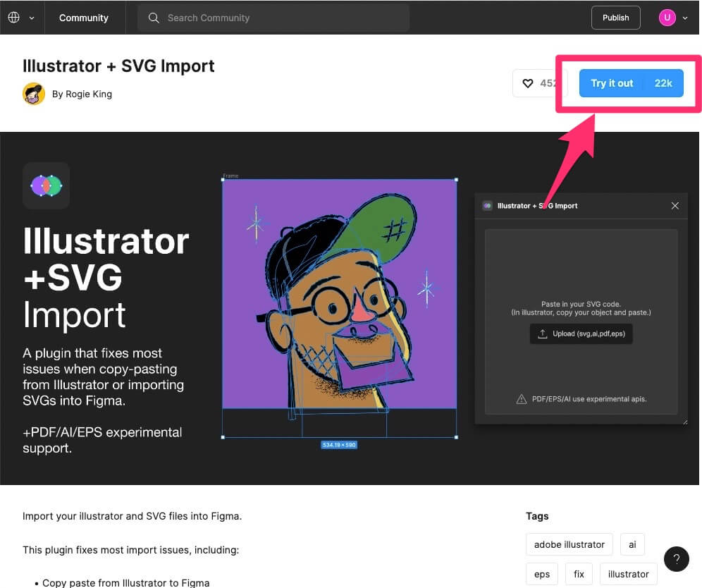Click the Tags heading

[537, 516]
